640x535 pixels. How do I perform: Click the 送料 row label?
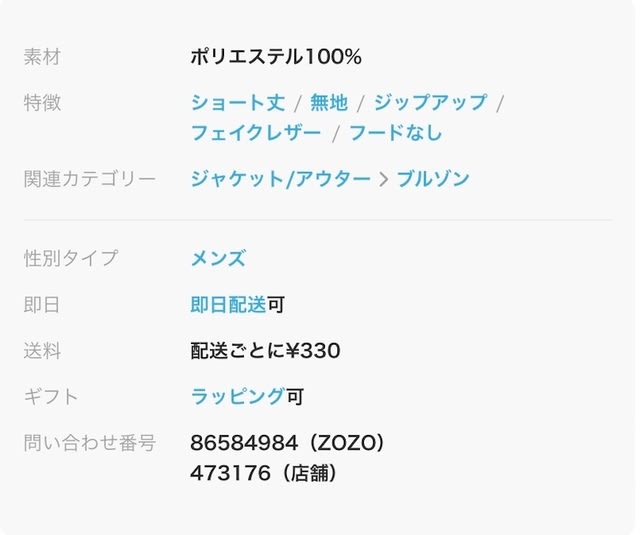click(x=42, y=351)
